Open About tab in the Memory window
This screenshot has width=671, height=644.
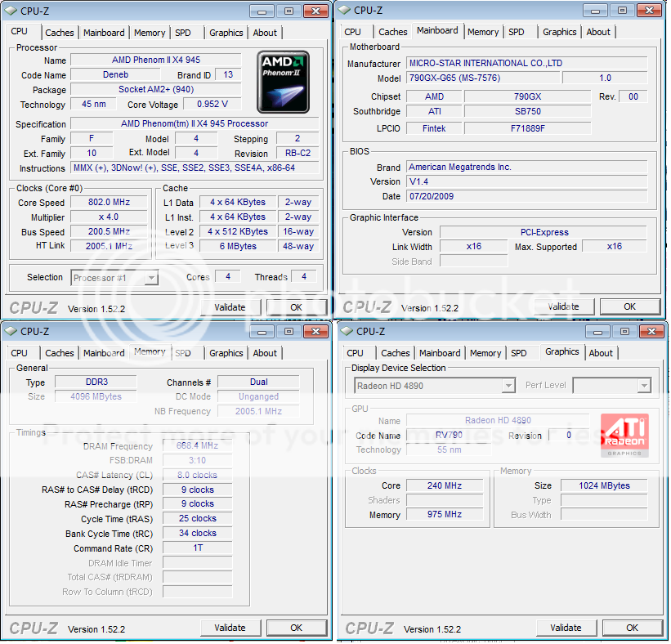pyautogui.click(x=265, y=353)
